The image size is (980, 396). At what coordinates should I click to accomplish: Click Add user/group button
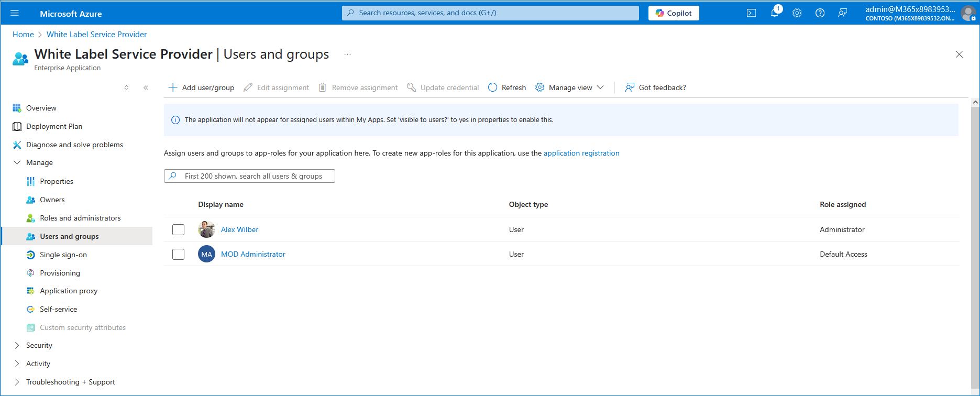coord(201,87)
